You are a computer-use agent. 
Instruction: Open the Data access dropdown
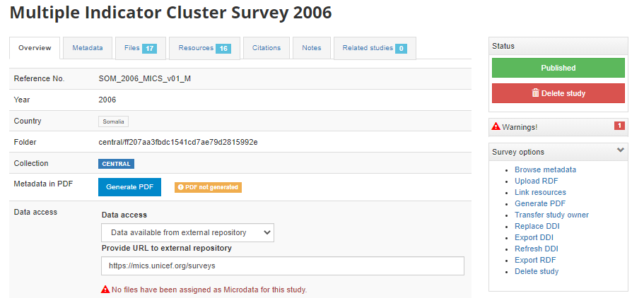188,233
